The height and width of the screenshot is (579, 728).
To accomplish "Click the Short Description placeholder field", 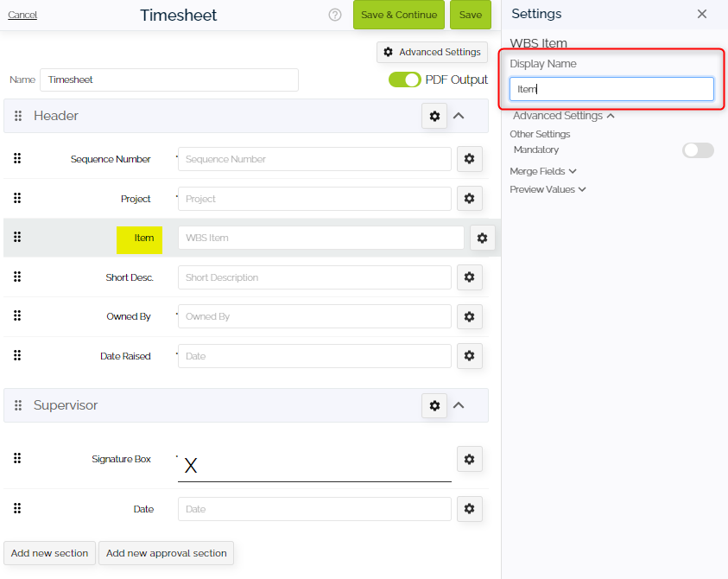I will 314,277.
